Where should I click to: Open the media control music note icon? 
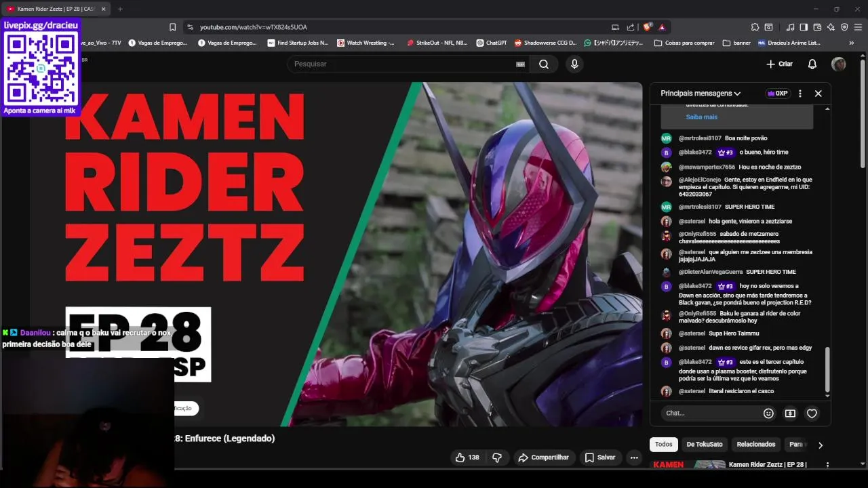[x=790, y=27]
